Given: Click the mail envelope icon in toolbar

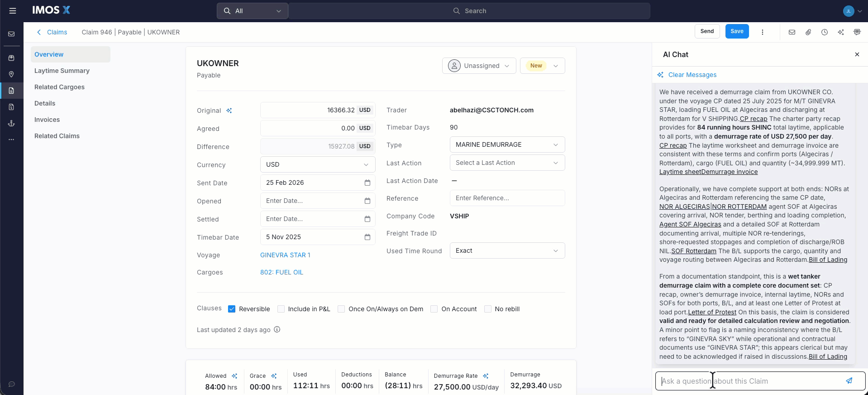Looking at the screenshot, I should point(792,32).
